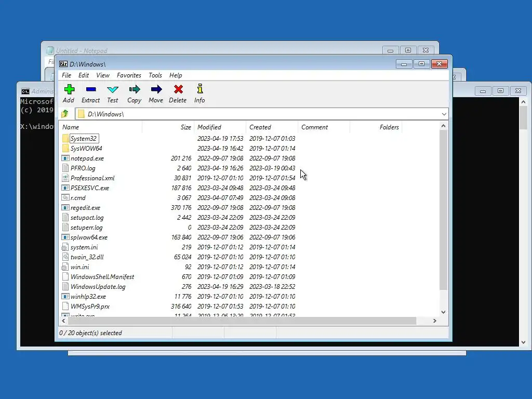Click Command Prompt scroll down arrow
Screen dimensions: 532x399
click(523, 342)
